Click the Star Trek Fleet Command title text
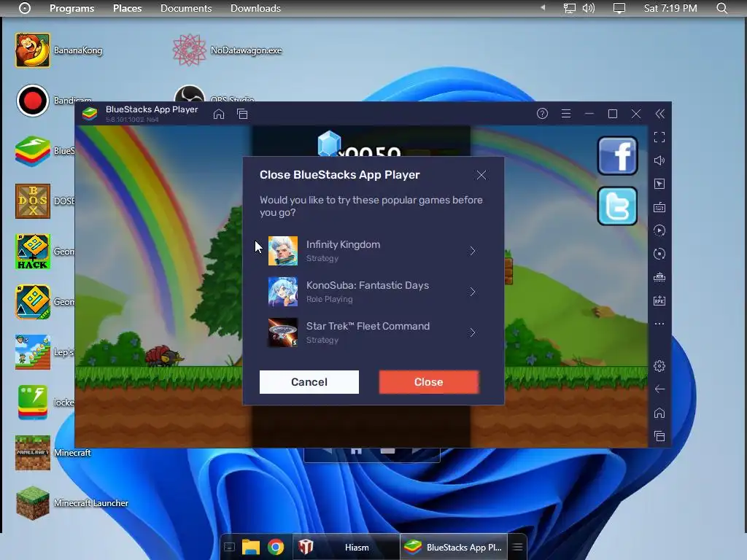The height and width of the screenshot is (560, 747). 368,326
